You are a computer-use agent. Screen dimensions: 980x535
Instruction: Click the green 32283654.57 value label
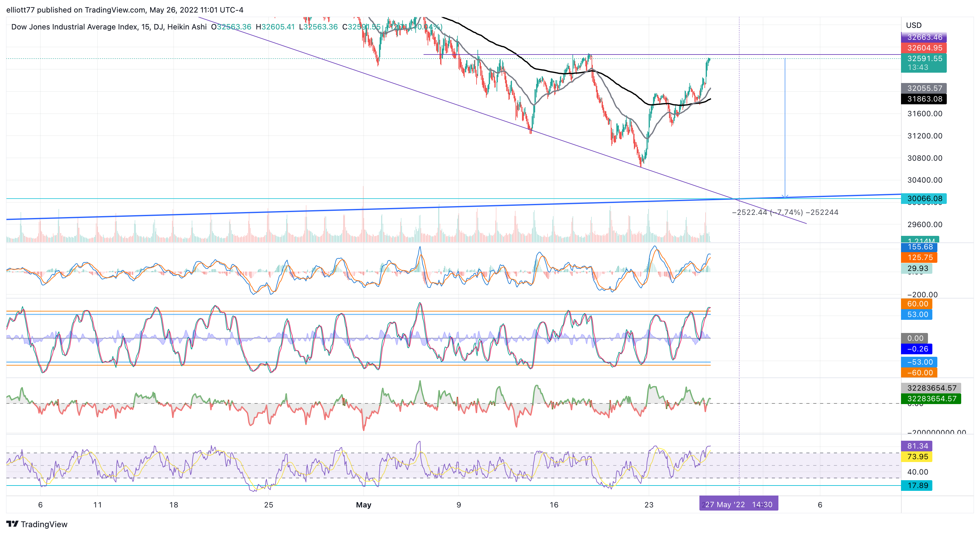tap(931, 398)
